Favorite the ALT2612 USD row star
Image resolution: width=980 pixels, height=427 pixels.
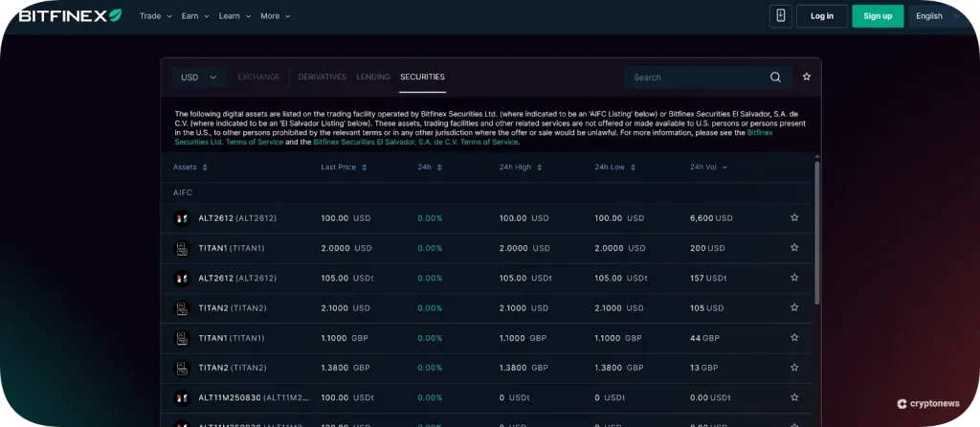tap(794, 217)
